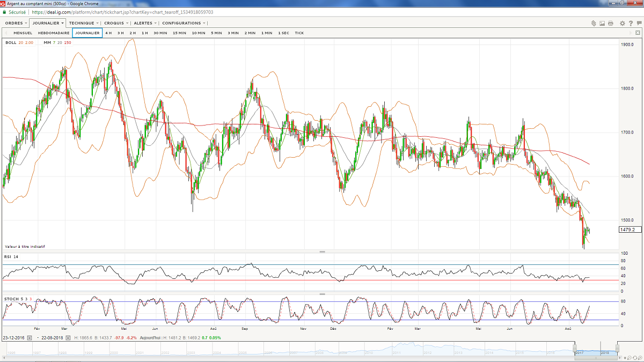Switch to 4 H timeframe
The width and height of the screenshot is (644, 362).
pos(108,33)
